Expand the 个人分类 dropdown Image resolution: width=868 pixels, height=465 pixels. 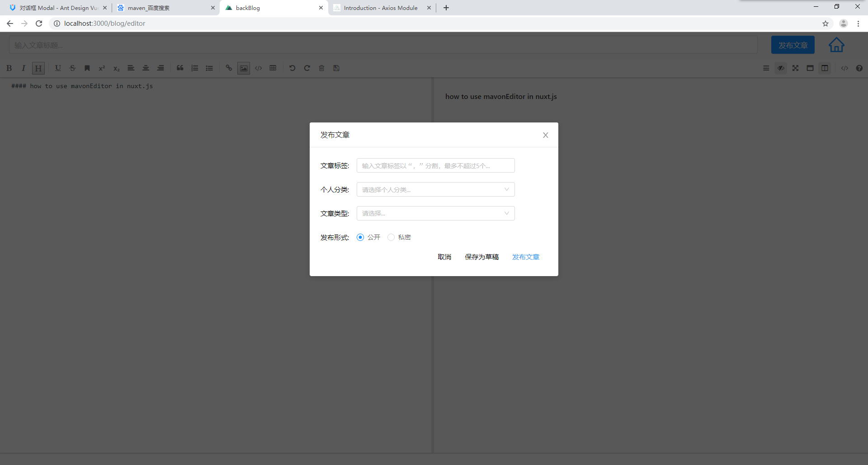(436, 189)
